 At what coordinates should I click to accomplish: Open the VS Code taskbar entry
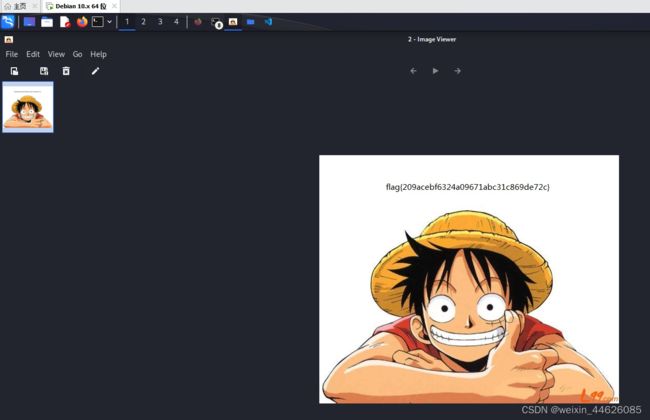268,22
